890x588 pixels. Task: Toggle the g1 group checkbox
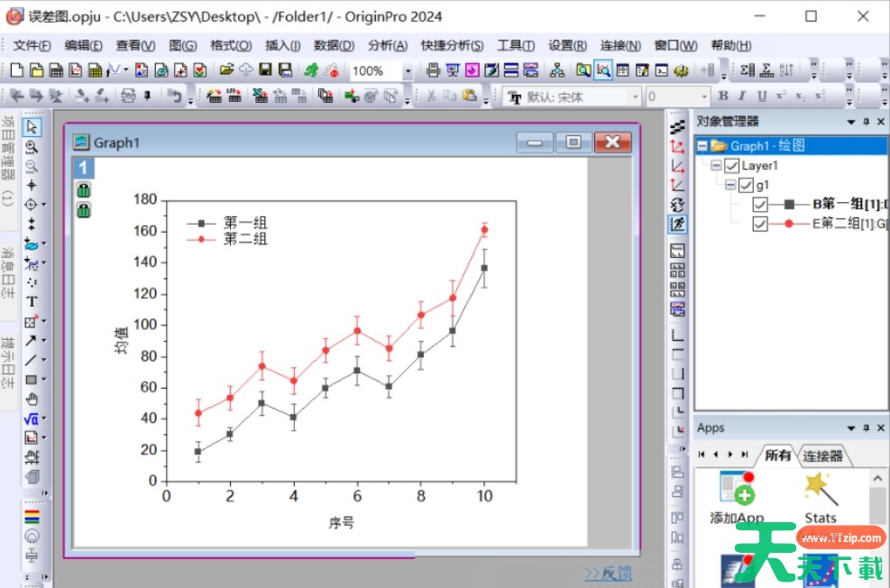click(x=746, y=185)
